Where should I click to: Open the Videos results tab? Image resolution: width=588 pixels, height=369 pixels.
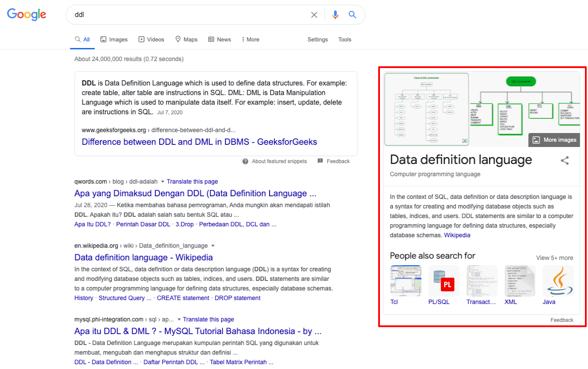[151, 40]
